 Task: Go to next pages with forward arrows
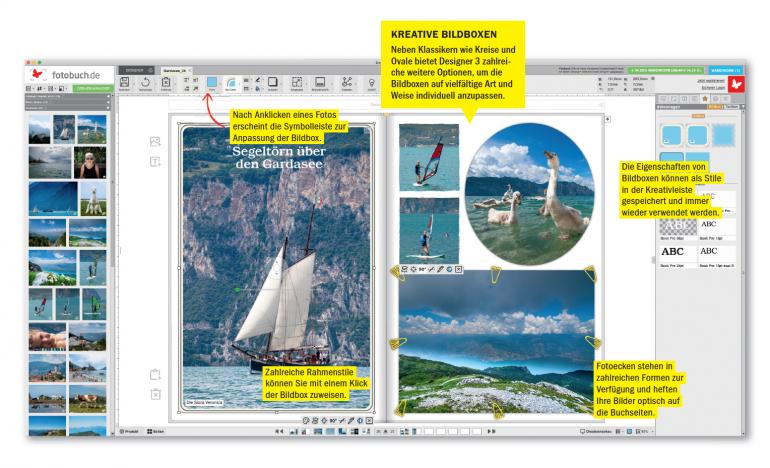click(491, 431)
